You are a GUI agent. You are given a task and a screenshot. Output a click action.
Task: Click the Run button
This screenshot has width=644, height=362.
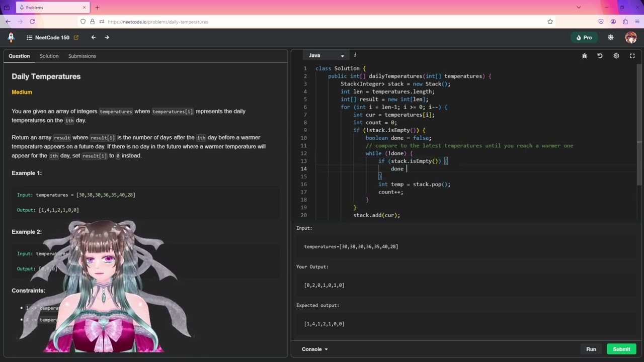pos(591,349)
